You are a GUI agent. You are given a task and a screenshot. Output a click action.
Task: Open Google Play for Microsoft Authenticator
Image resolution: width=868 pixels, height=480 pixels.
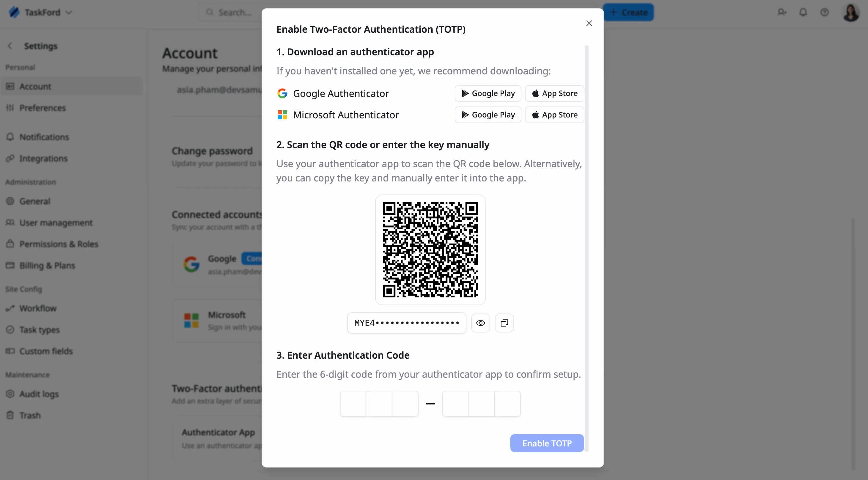point(488,115)
